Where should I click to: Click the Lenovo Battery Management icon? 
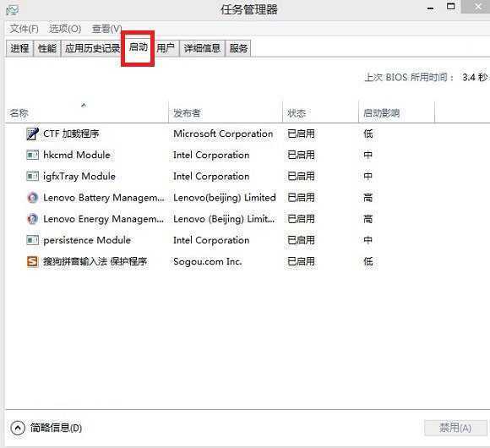[x=32, y=198]
